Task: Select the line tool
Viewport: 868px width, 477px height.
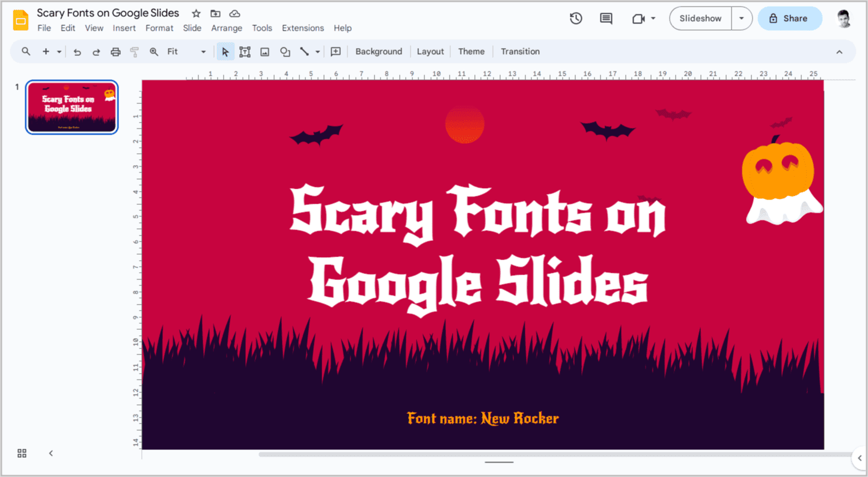Action: click(x=305, y=52)
